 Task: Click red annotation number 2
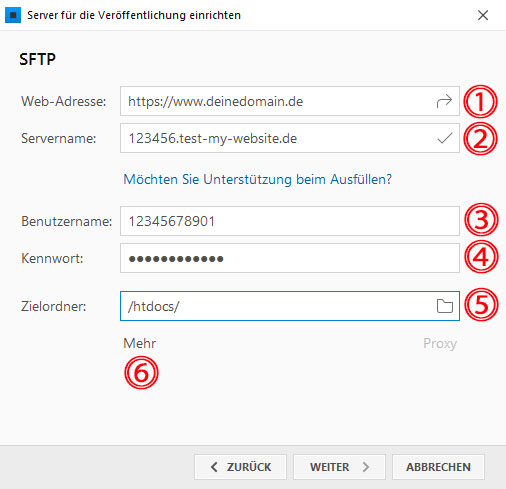[480, 139]
